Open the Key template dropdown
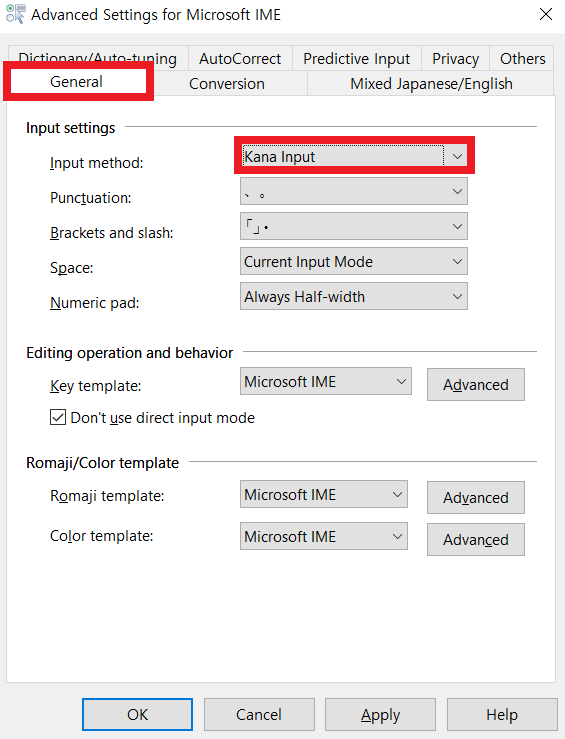Screen dimensions: 565x739 coord(326,381)
